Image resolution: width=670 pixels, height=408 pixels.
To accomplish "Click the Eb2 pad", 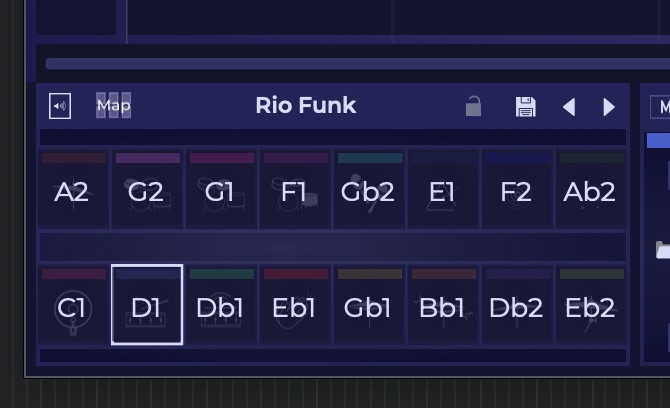I will pos(590,309).
